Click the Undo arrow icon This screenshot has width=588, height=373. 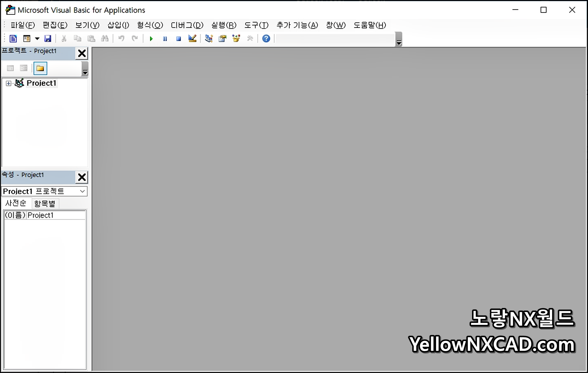(x=121, y=39)
